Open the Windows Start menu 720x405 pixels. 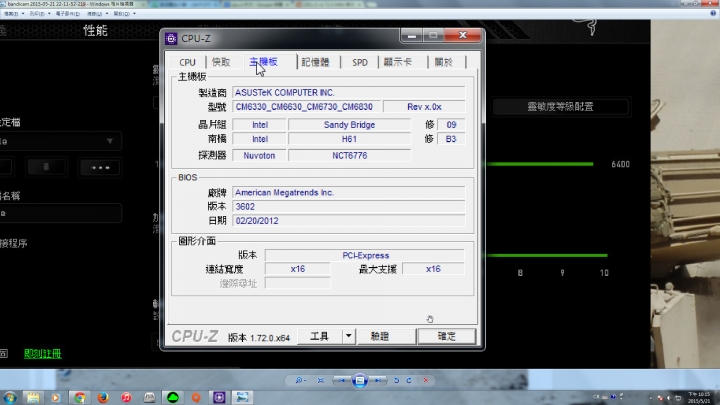tap(10, 397)
